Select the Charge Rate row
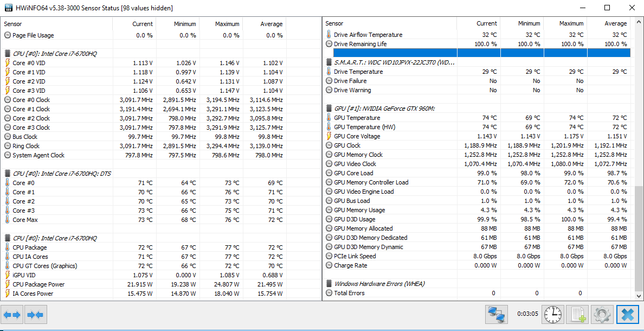Viewport: 644px width, 331px height. (x=477, y=265)
